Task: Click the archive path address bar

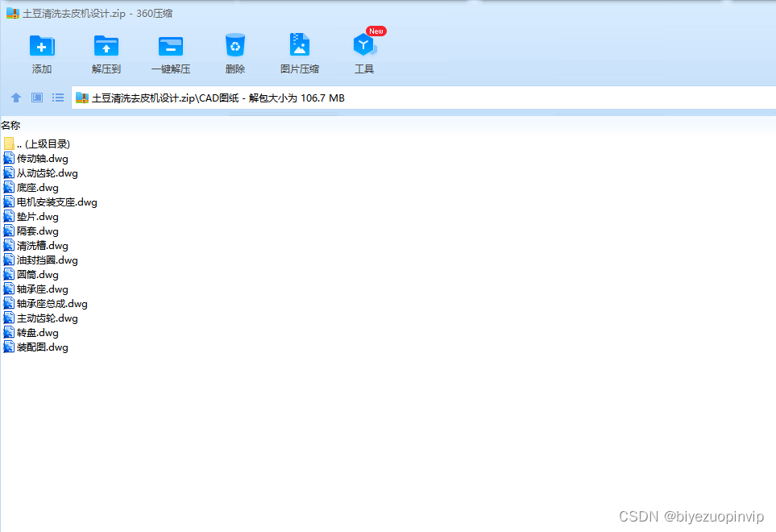Action: 424,98
